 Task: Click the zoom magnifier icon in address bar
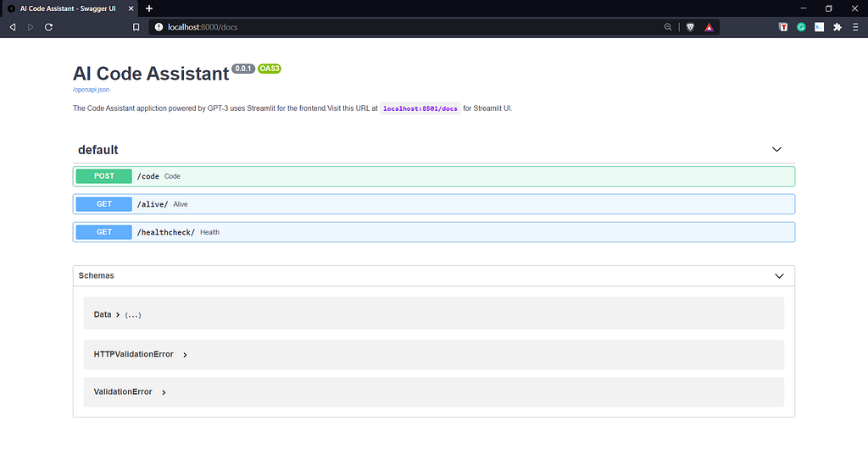668,27
